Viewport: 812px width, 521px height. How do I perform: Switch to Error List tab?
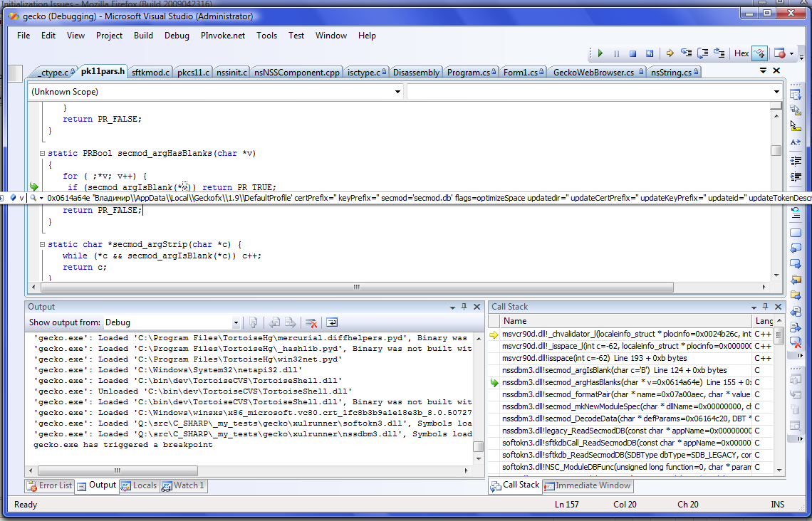[x=50, y=485]
